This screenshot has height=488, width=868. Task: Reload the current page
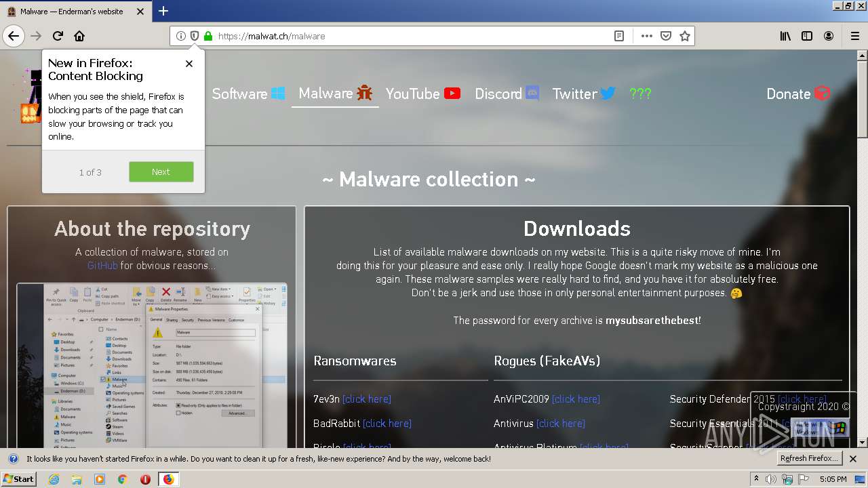click(58, 36)
